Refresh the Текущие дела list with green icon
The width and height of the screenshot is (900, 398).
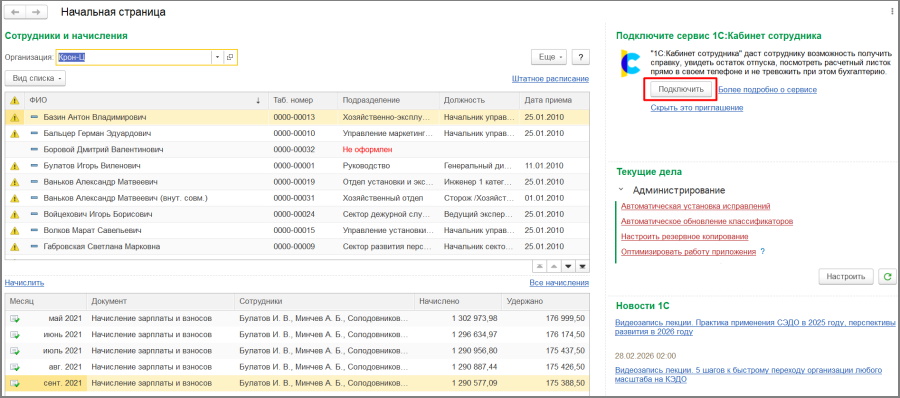coord(887,277)
